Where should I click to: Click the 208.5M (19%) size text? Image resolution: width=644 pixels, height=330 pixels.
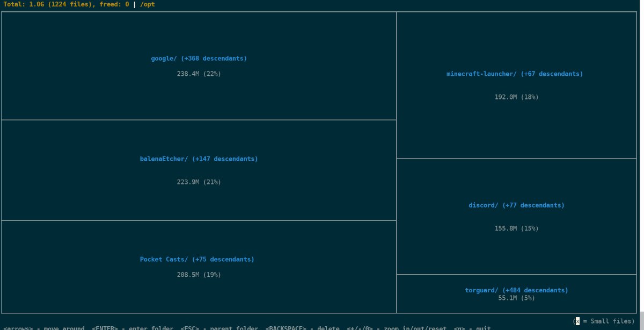[199, 275]
